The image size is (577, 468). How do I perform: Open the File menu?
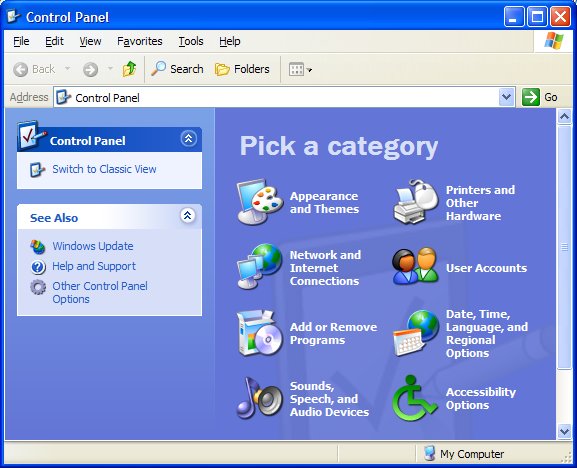21,41
